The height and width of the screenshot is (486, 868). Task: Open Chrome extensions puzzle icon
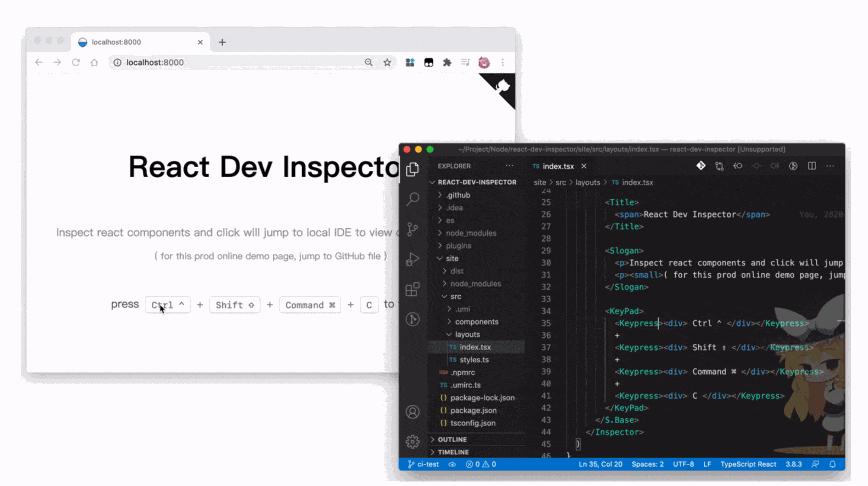point(447,63)
